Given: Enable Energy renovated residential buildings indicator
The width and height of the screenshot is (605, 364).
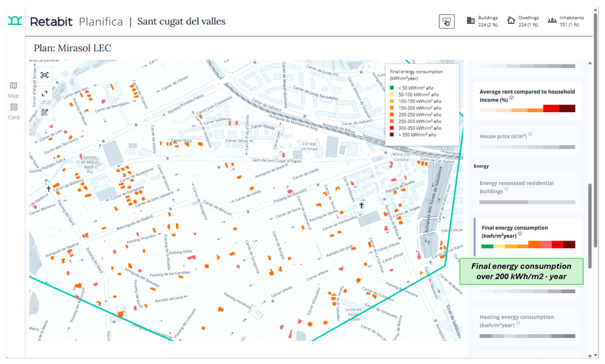Looking at the screenshot, I should 516,187.
